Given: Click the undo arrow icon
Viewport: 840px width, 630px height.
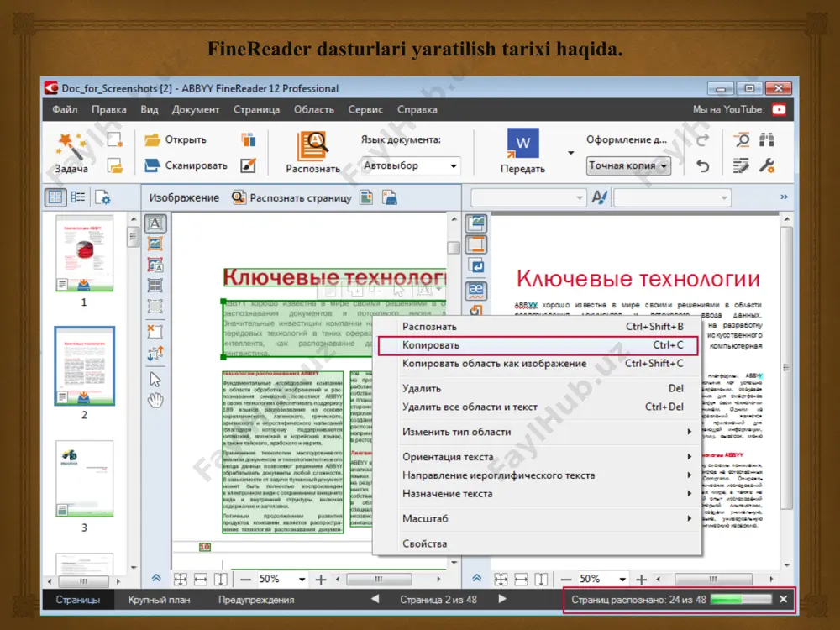Looking at the screenshot, I should click(703, 166).
